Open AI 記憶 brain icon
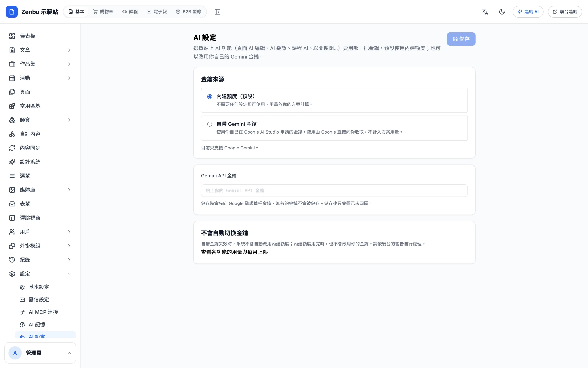Viewport: 588px width, 368px height. pos(22,325)
